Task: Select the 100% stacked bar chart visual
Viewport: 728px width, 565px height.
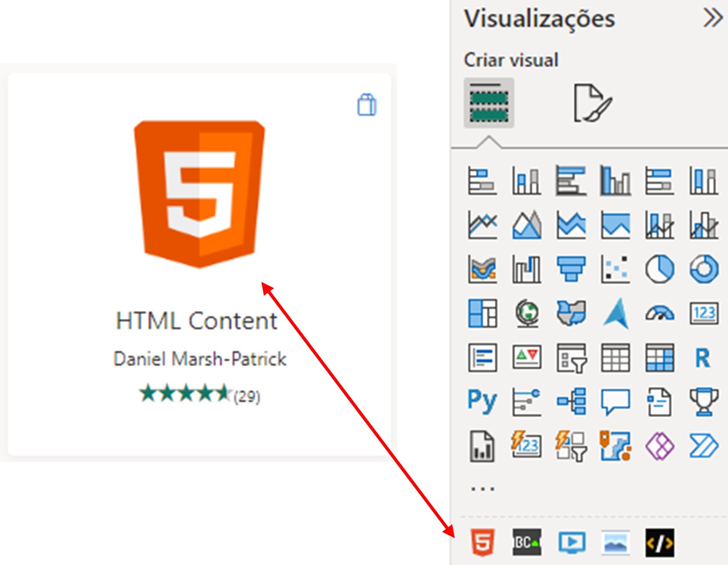Action: coord(659,180)
